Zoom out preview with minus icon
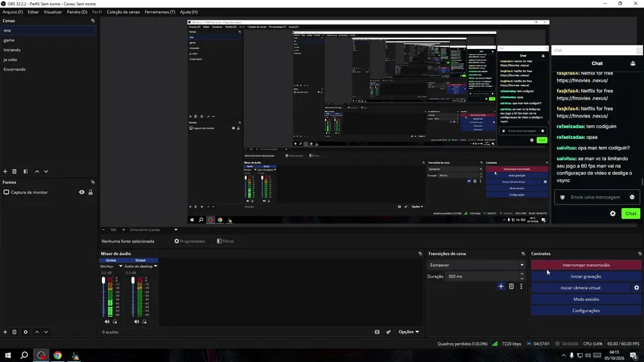This screenshot has height=362, width=644. click(x=103, y=230)
